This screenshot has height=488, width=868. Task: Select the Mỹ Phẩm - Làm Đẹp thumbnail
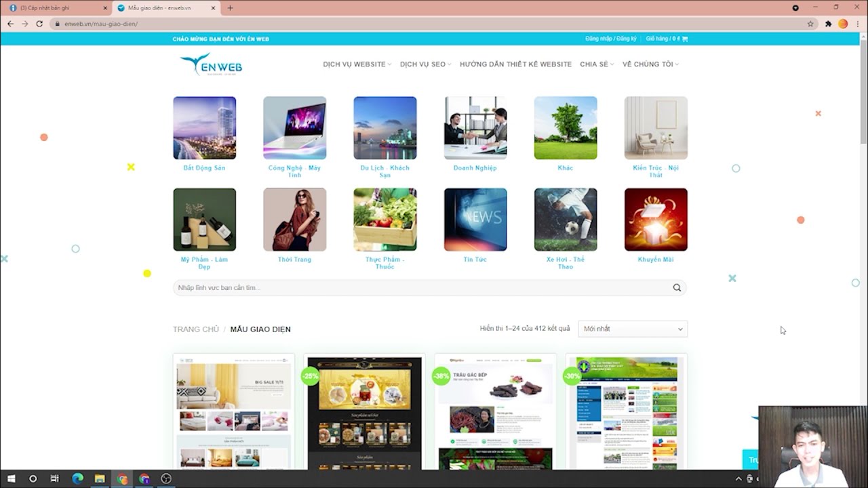pyautogui.click(x=205, y=220)
